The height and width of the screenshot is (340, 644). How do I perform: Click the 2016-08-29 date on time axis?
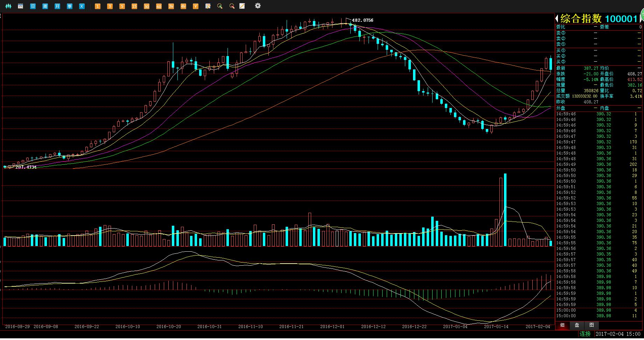click(x=17, y=327)
